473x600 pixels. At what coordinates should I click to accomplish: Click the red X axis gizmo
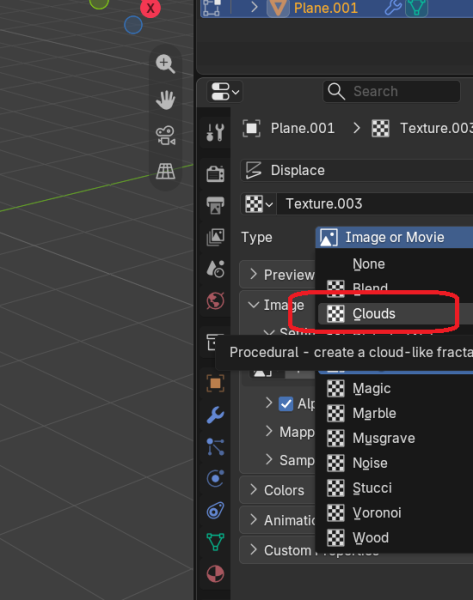coord(150,8)
